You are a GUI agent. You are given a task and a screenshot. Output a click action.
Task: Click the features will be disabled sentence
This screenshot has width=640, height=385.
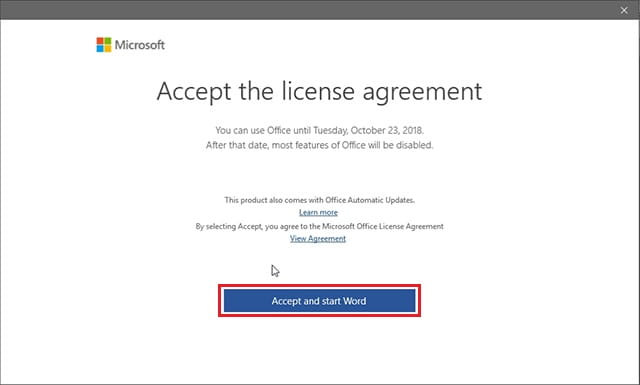pos(320,145)
